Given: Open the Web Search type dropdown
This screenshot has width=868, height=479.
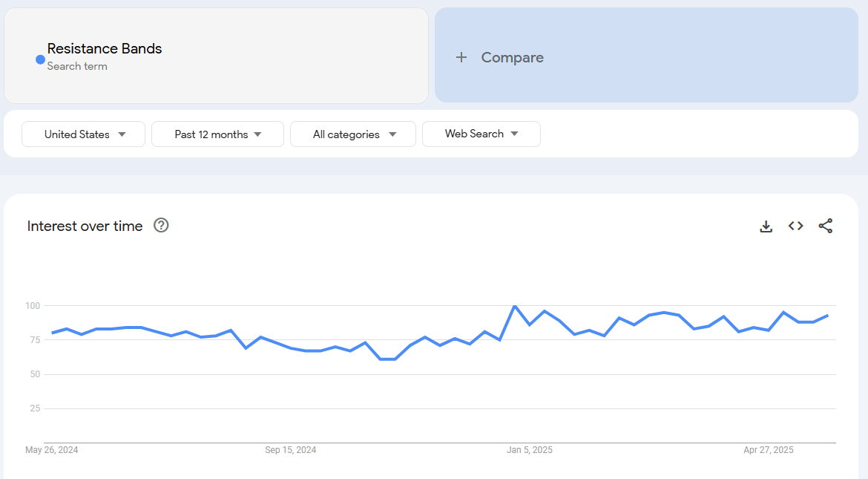Looking at the screenshot, I should click(481, 134).
